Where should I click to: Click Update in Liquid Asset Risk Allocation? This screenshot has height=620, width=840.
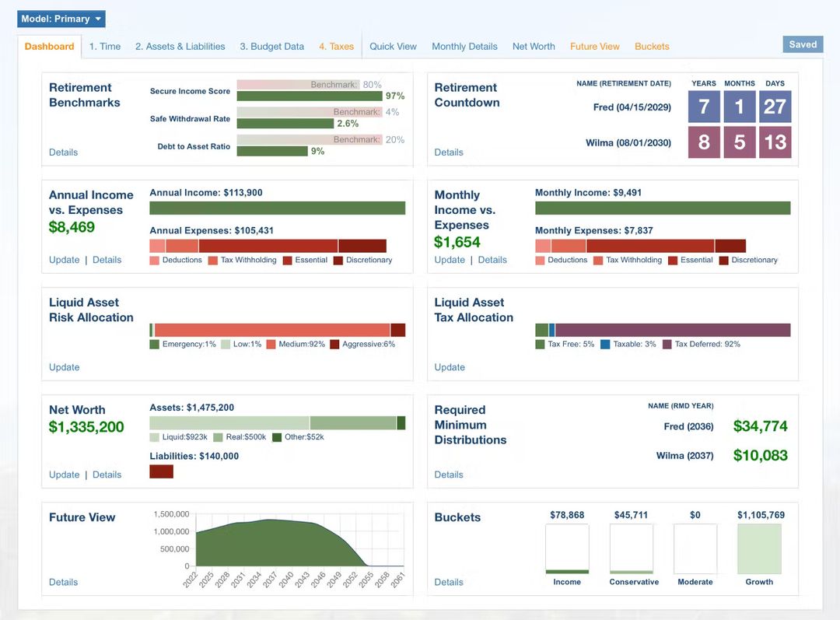64,367
